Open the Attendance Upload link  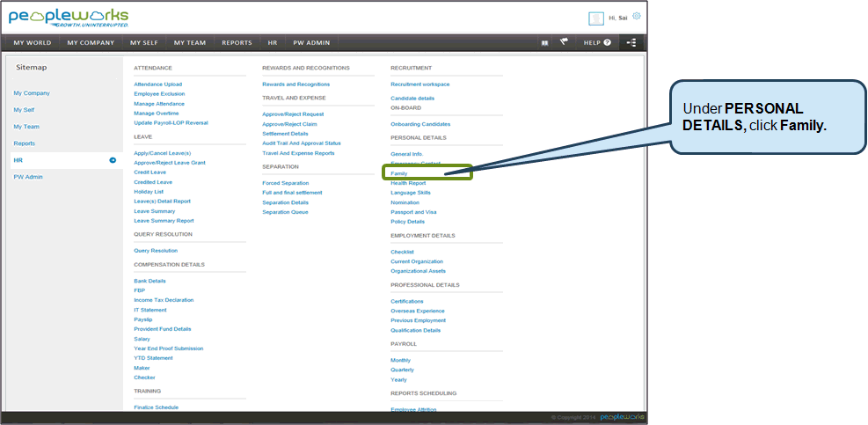[x=158, y=84]
